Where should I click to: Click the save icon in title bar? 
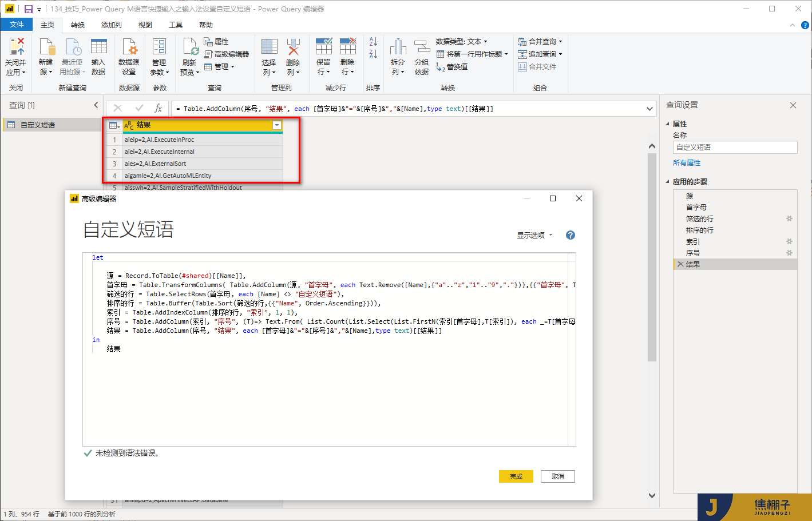[28, 9]
